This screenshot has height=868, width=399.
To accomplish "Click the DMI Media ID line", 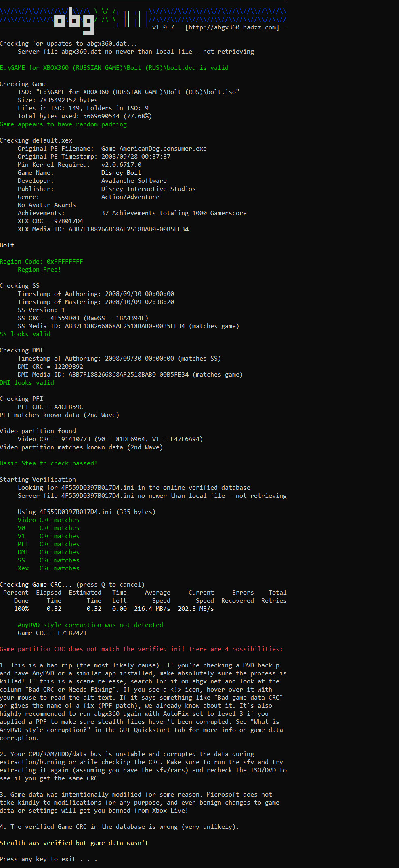I will pos(130,375).
